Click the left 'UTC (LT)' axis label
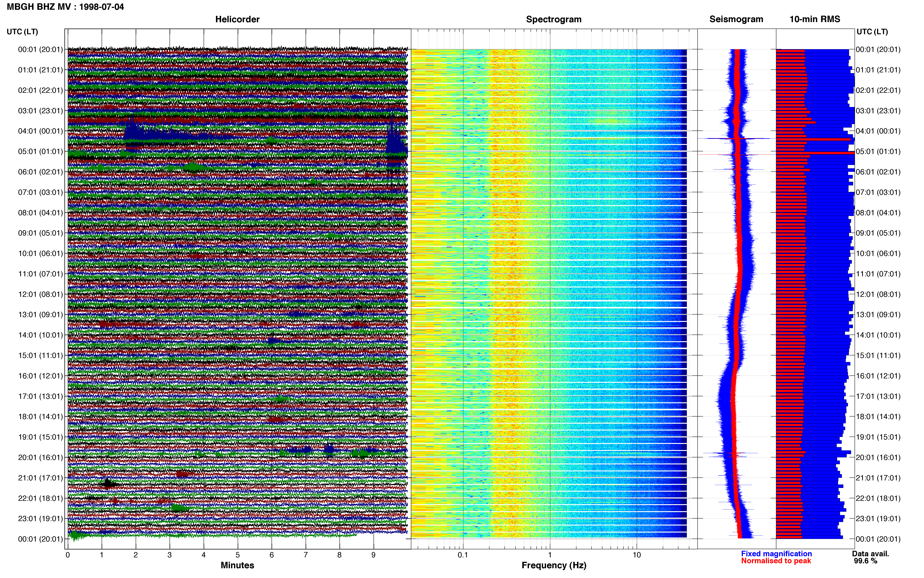 click(x=22, y=32)
